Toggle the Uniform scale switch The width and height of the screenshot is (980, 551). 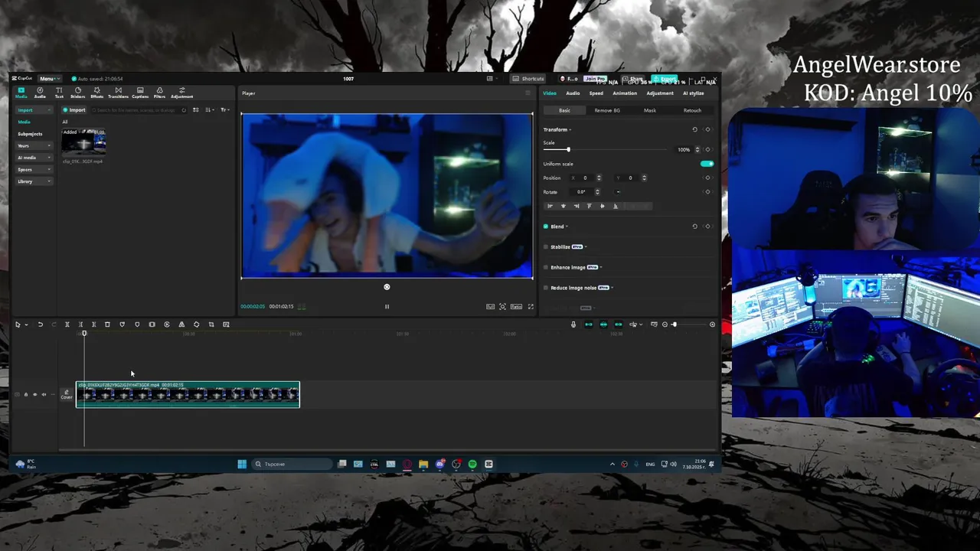[x=707, y=164]
